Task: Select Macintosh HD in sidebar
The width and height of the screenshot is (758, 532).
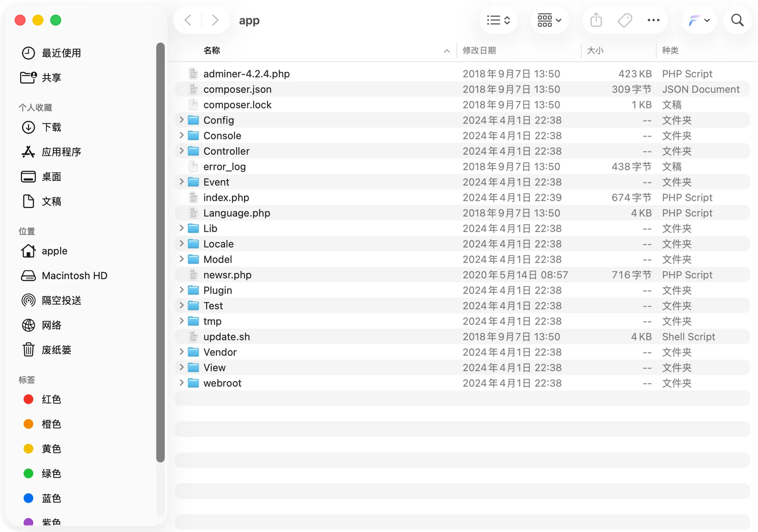Action: 64,276
